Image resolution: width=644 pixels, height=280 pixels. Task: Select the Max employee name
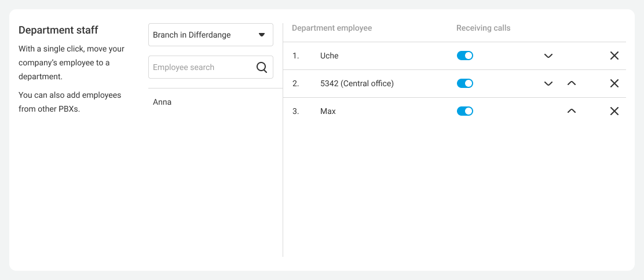click(x=328, y=111)
